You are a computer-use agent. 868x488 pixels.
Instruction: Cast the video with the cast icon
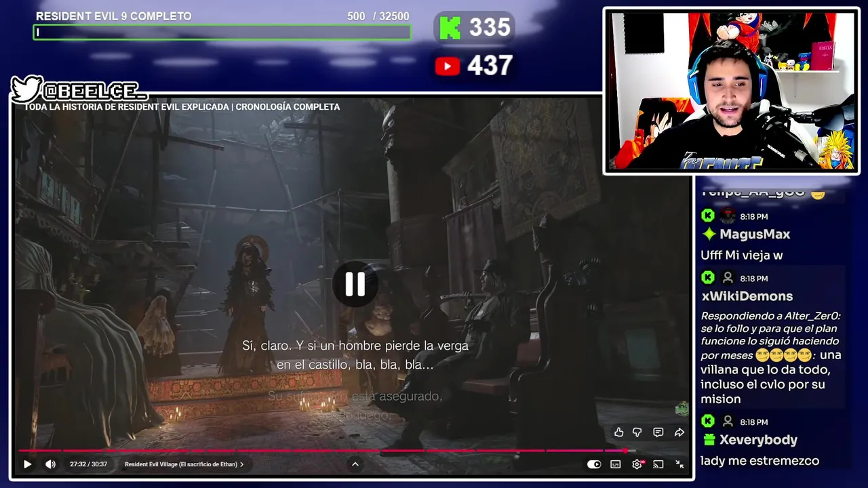click(658, 464)
